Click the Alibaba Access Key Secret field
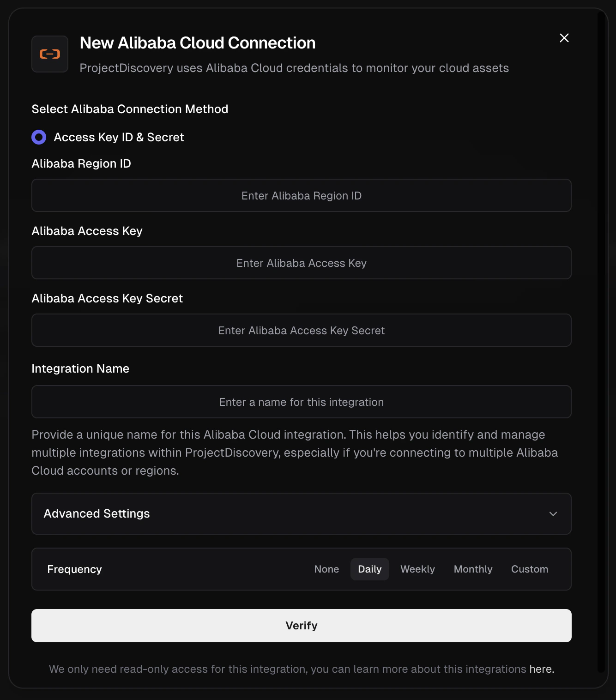The height and width of the screenshot is (700, 616). coord(301,330)
